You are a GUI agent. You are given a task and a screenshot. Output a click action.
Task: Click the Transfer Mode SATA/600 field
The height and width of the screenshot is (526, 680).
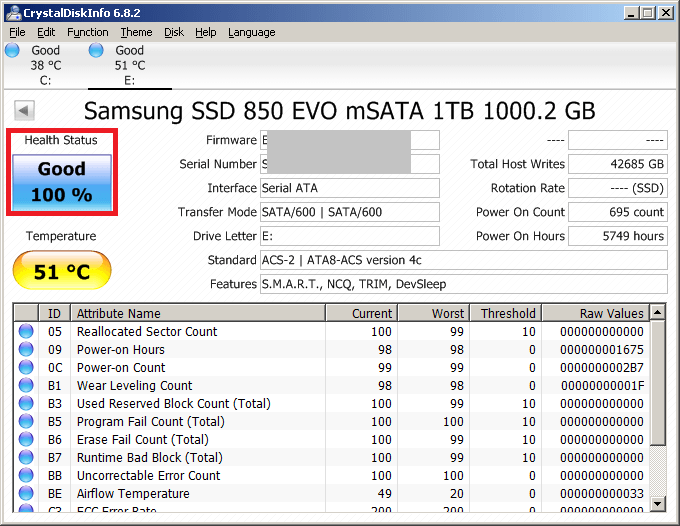pyautogui.click(x=350, y=212)
